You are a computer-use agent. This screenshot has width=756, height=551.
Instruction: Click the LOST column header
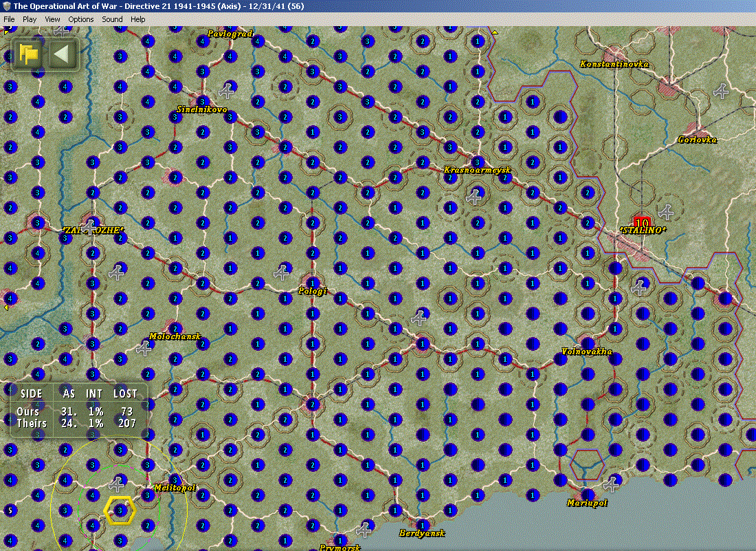tap(125, 393)
